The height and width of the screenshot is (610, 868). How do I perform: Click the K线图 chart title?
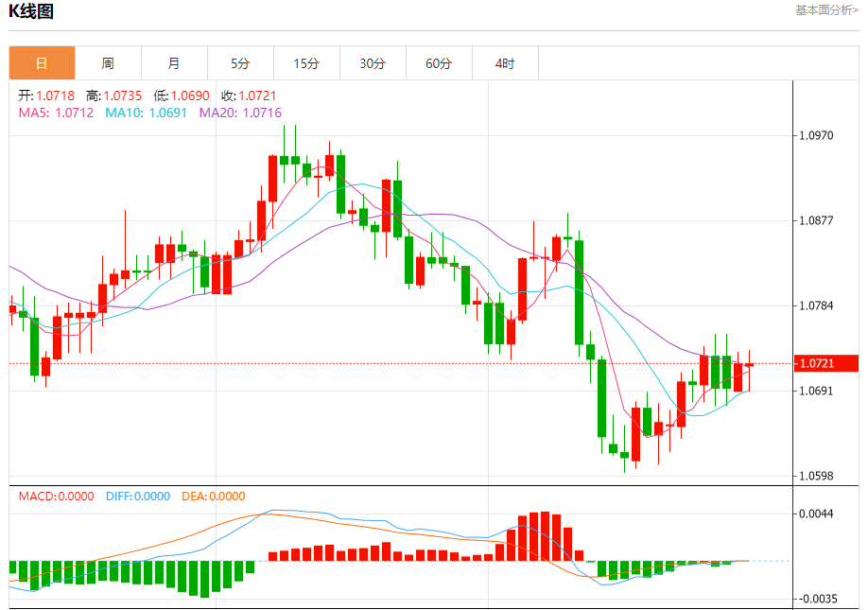click(x=31, y=11)
